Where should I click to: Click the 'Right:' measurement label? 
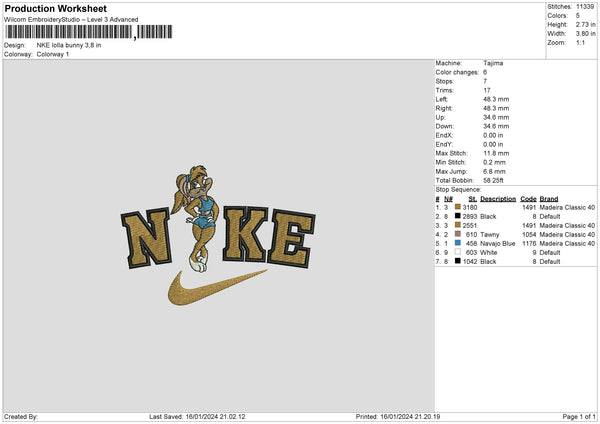[x=444, y=108]
